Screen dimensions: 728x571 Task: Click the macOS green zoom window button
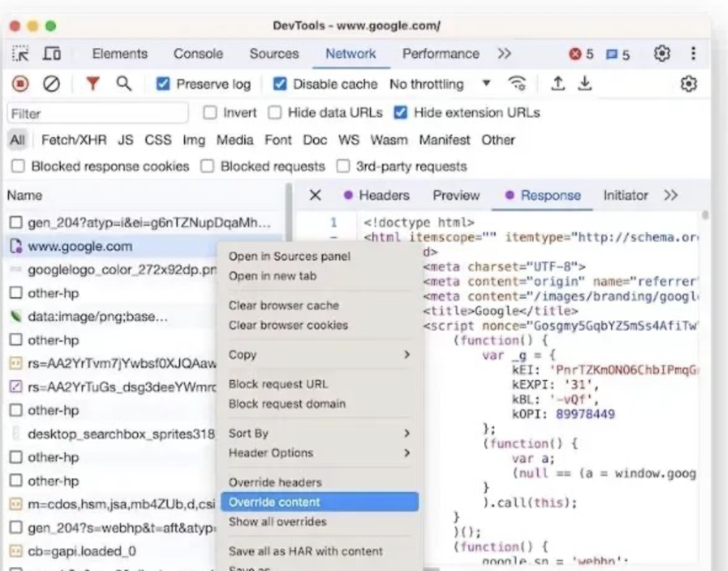51,26
